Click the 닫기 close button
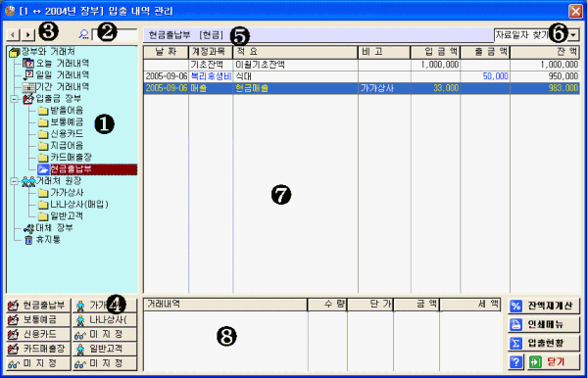 point(554,362)
